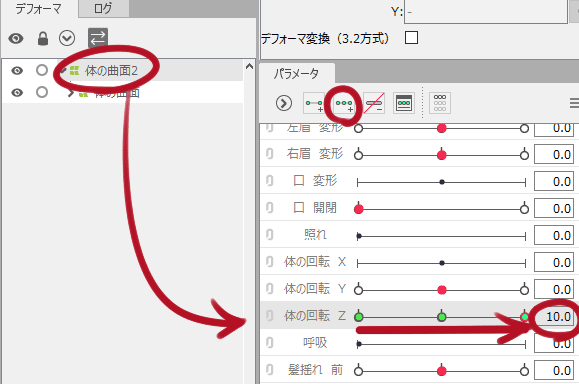The image size is (579, 384).
Task: Toggle the lock circle of the second deformer row
Action: 42,92
